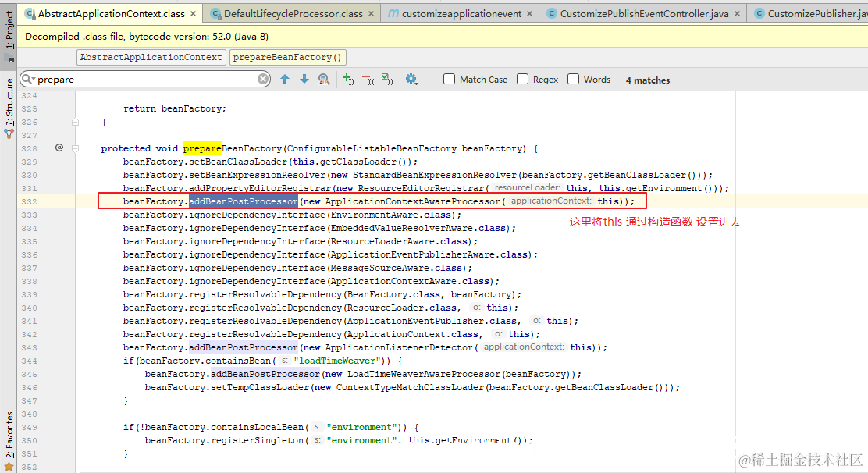868x473 pixels.
Task: Switch to customizeapplicationevent tab
Action: click(x=461, y=13)
